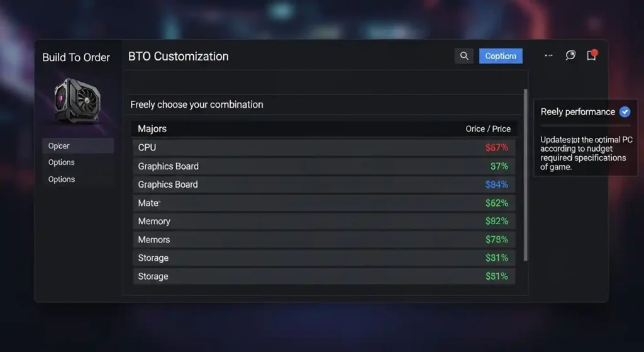Click the component list vertical scrollbar
This screenshot has height=352, width=644.
click(526, 175)
